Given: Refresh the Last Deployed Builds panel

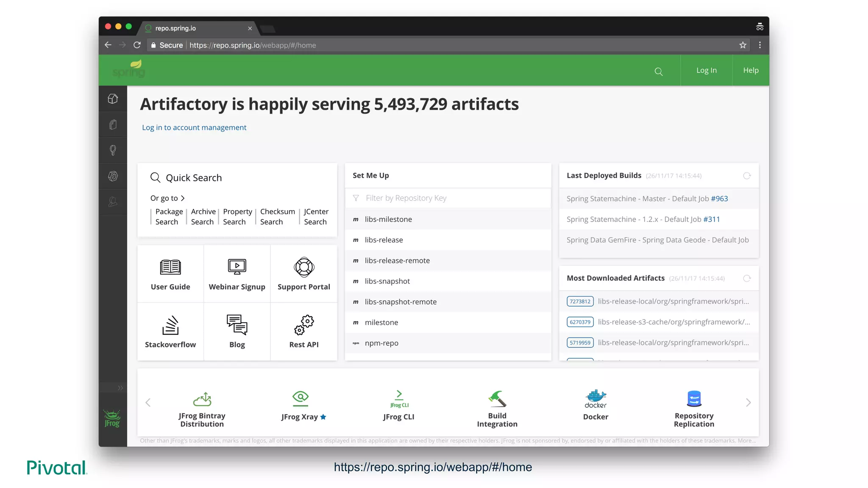Looking at the screenshot, I should (x=747, y=175).
